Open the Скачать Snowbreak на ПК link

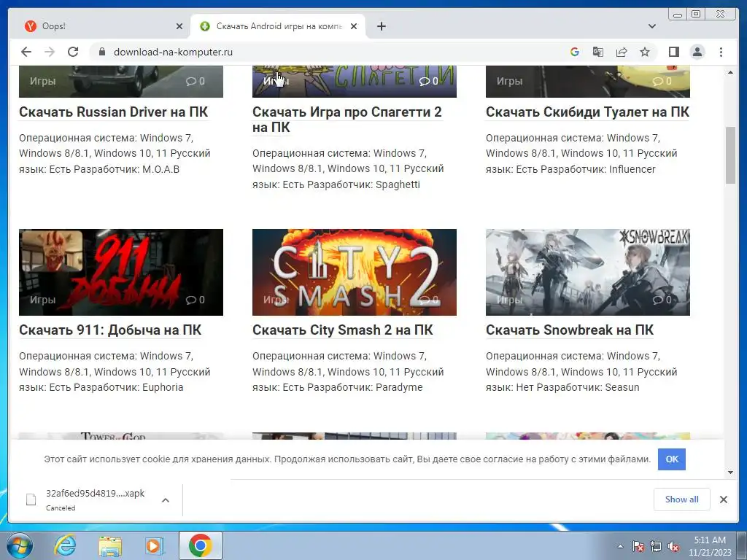coord(569,330)
